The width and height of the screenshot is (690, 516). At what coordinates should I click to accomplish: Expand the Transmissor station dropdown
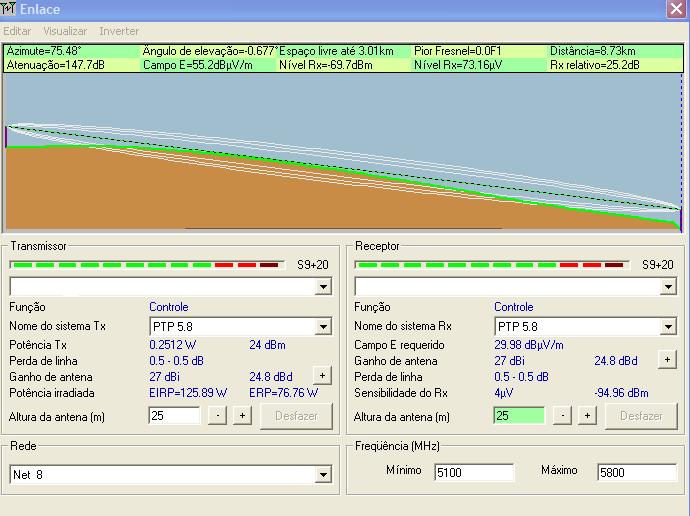coord(323,287)
